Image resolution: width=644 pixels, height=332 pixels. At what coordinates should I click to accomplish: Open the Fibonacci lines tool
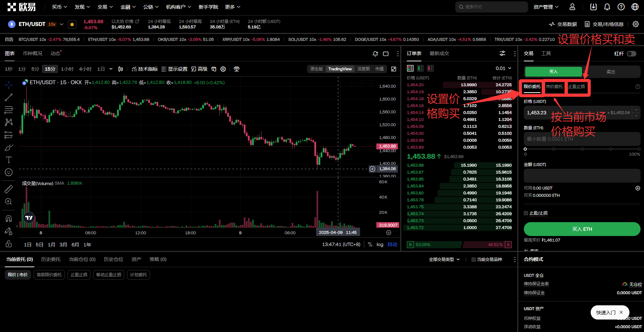click(9, 110)
